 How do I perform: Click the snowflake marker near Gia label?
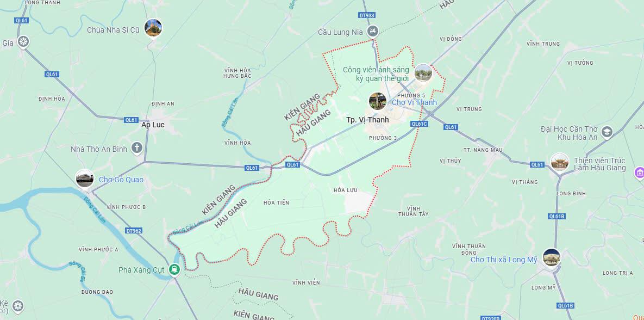23,41
